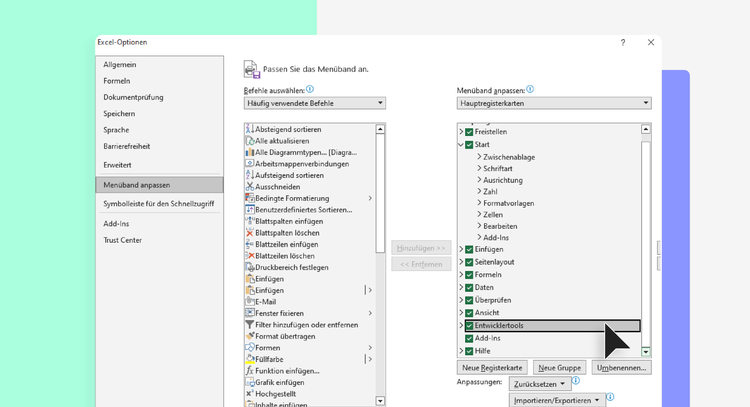Click the Fenster fixieren icon
This screenshot has height=407, width=750.
click(249, 313)
